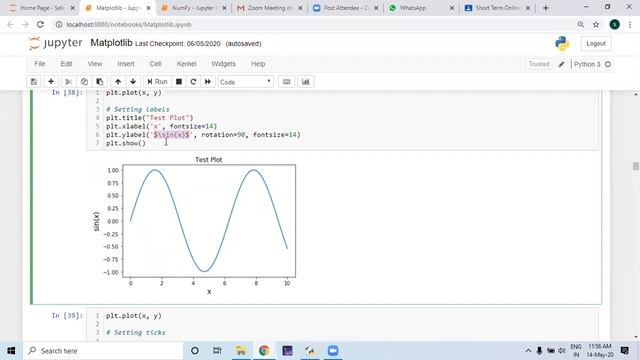Rename the Matplotlib notebook title
The height and width of the screenshot is (360, 640).
[x=111, y=43]
